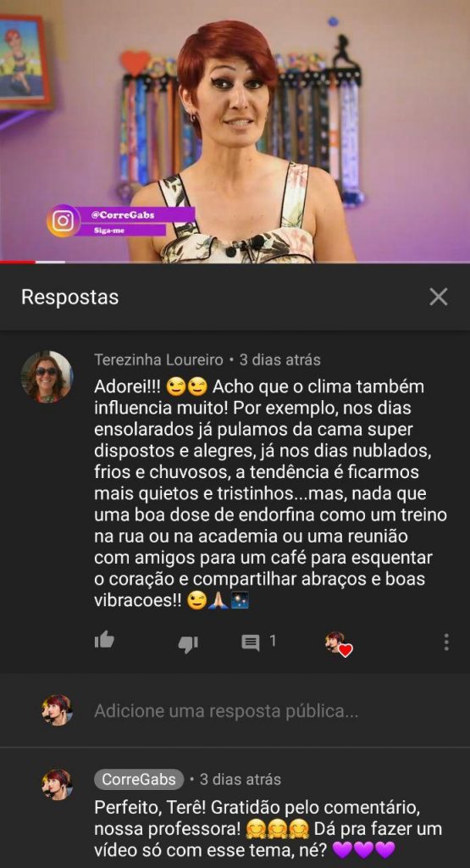Open CorreGabs channel name badge
The height and width of the screenshot is (868, 470).
pos(139,780)
